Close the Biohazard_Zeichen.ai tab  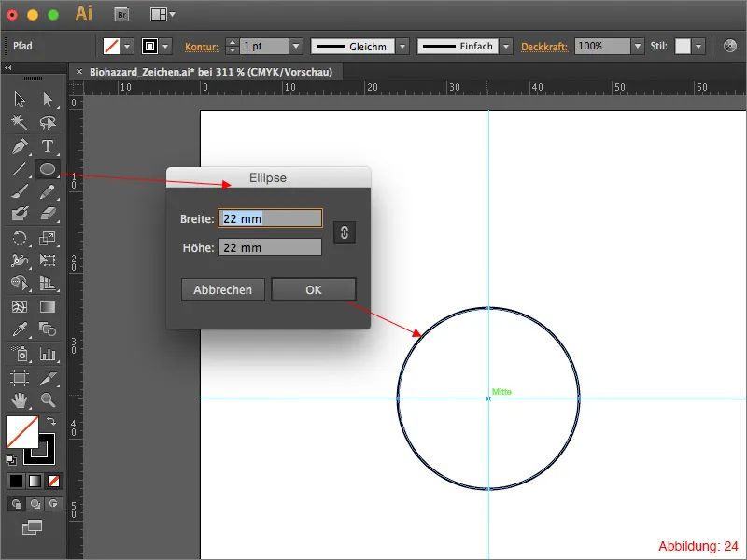point(79,72)
